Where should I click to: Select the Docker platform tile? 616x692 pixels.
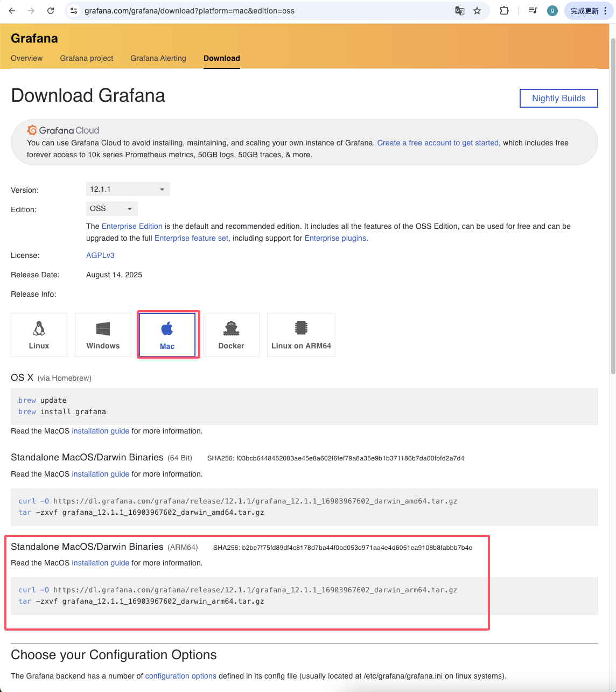coord(231,335)
